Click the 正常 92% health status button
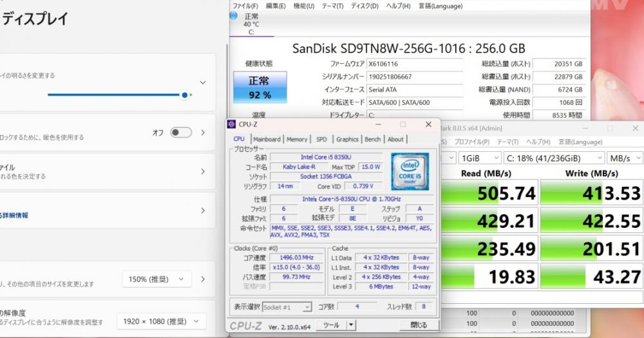 coord(260,87)
